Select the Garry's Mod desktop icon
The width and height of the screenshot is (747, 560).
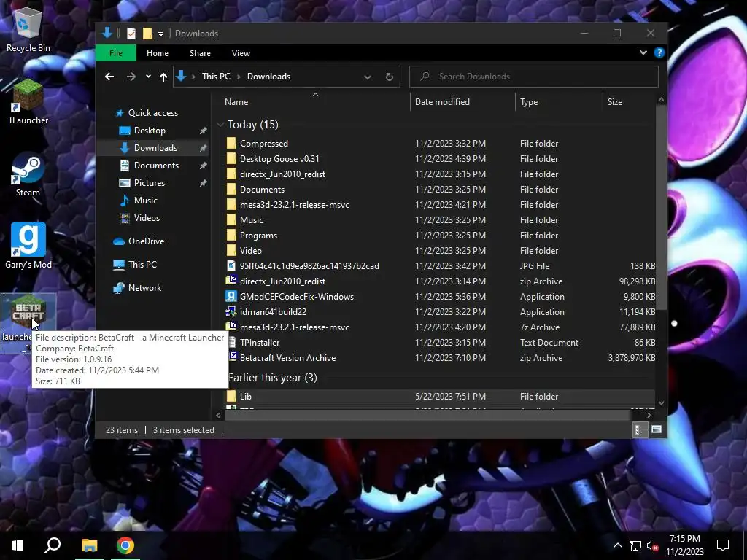28,246
